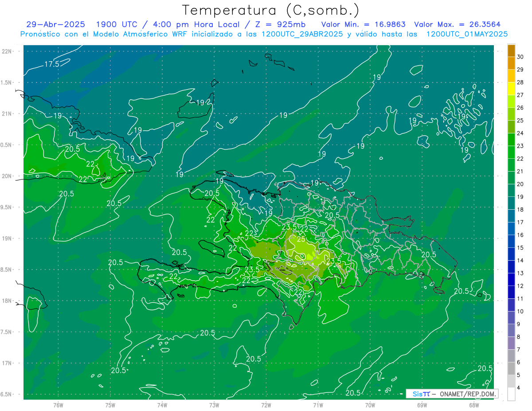The image size is (532, 411).
Task: Click the '74W' longitude axis label
Action: pyautogui.click(x=162, y=405)
